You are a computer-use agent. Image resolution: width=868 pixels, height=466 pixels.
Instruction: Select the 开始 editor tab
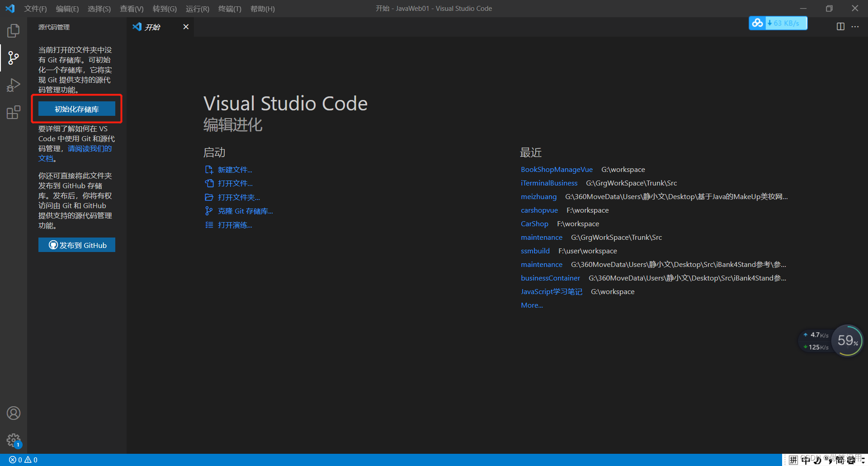(x=160, y=27)
